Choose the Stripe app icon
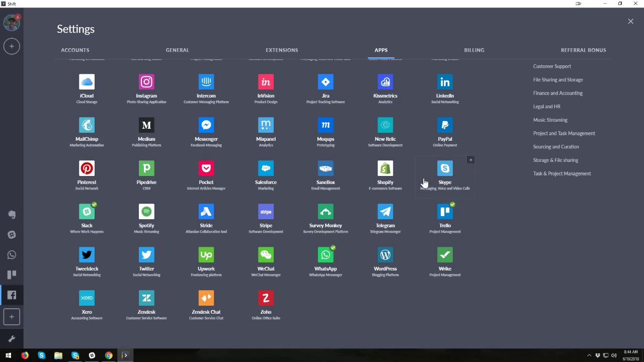The width and height of the screenshot is (644, 362). pos(266,212)
